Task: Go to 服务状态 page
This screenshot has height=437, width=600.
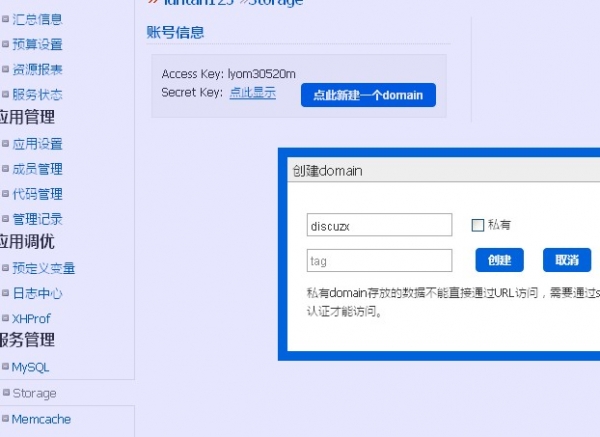Action: (37, 94)
